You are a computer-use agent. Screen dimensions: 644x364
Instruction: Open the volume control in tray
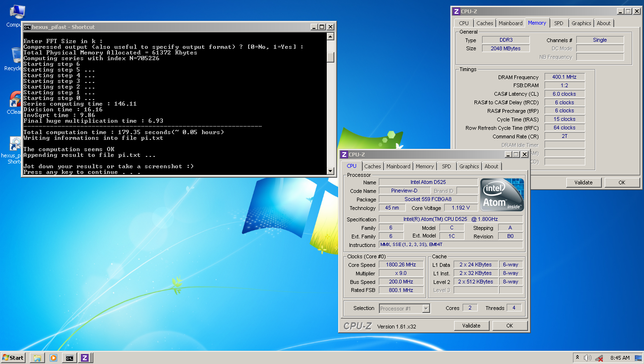[588, 358]
